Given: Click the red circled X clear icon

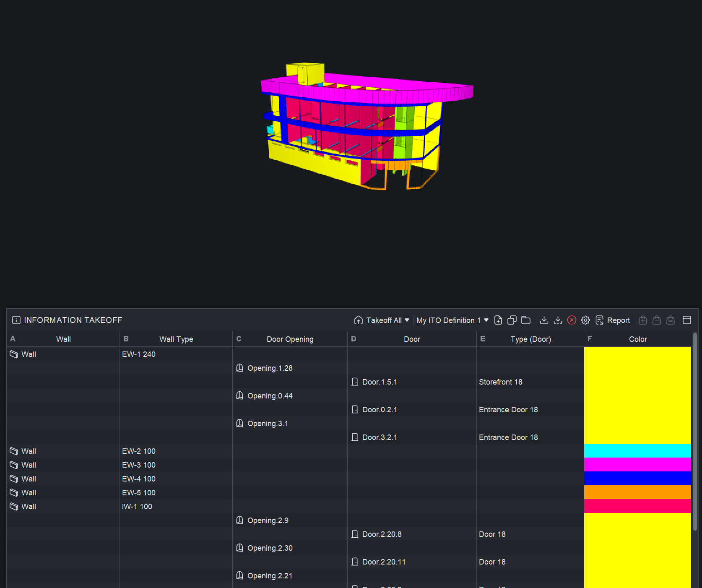Looking at the screenshot, I should click(x=572, y=320).
